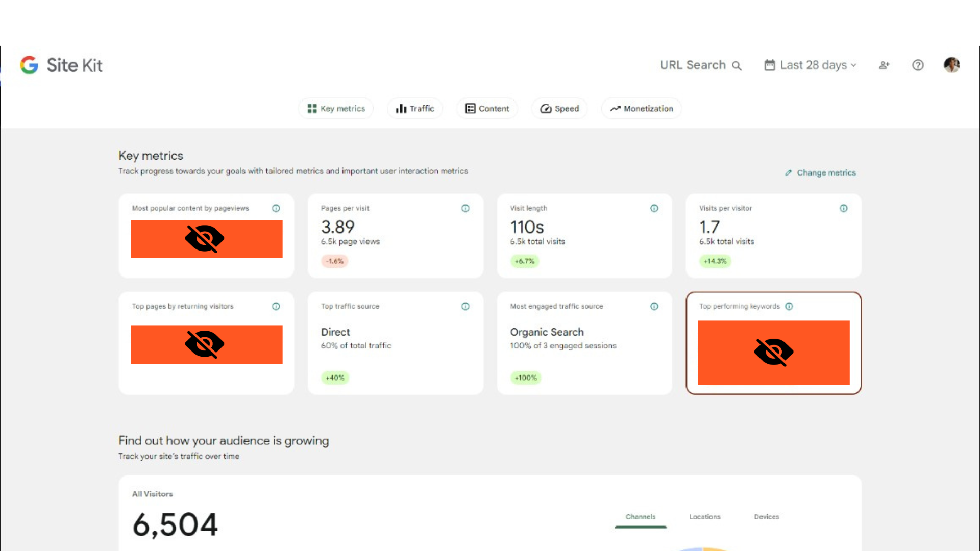Click the Google Site Kit logo
The image size is (980, 551).
pos(61,65)
